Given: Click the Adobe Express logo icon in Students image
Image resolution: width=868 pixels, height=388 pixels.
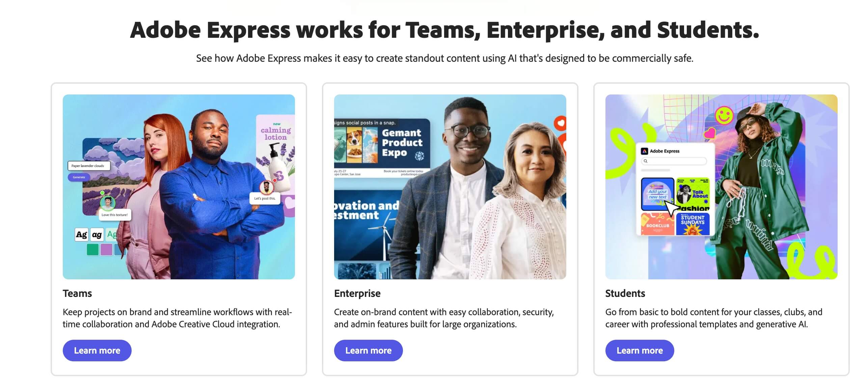Looking at the screenshot, I should tap(645, 151).
